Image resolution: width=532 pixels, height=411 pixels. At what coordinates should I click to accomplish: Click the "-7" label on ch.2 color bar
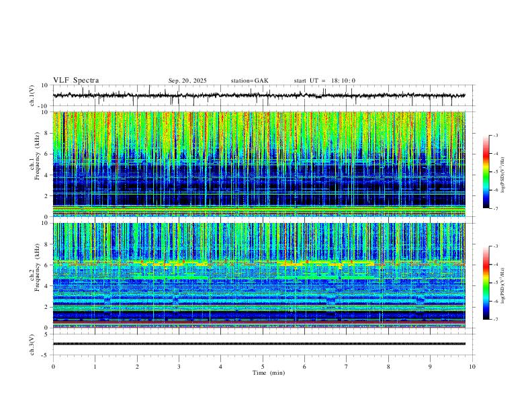(x=496, y=320)
